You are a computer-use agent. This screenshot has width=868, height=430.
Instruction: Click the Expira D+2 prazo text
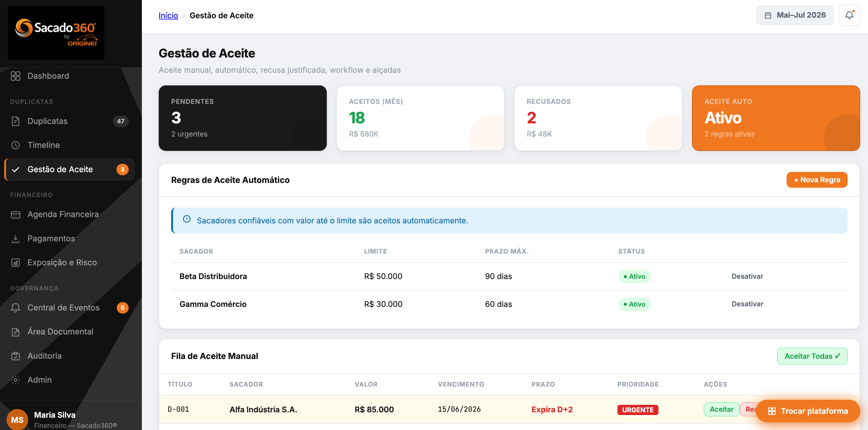552,409
